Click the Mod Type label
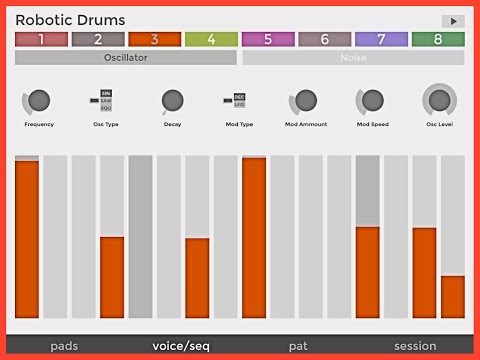This screenshot has height=360, width=480. tap(239, 124)
